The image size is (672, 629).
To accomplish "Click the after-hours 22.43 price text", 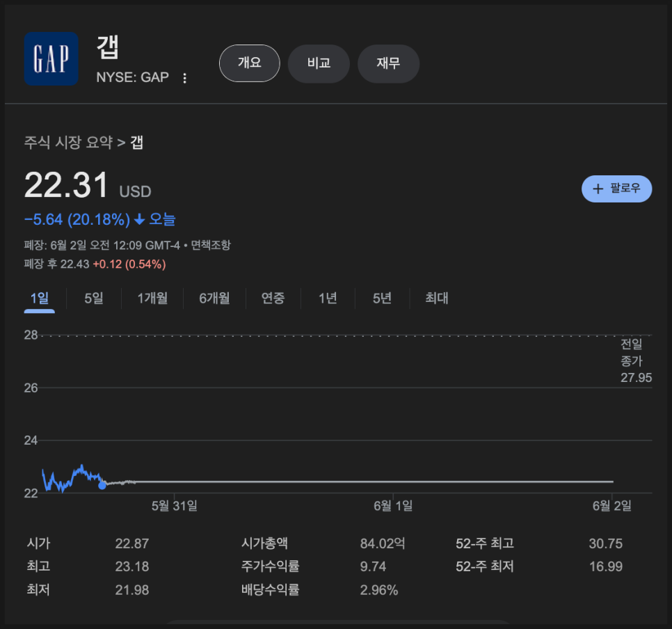I will (75, 264).
